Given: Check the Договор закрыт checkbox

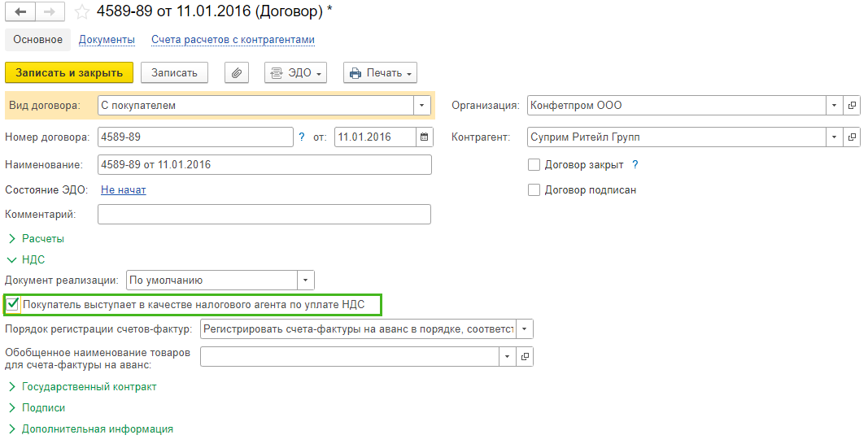Looking at the screenshot, I should (534, 165).
